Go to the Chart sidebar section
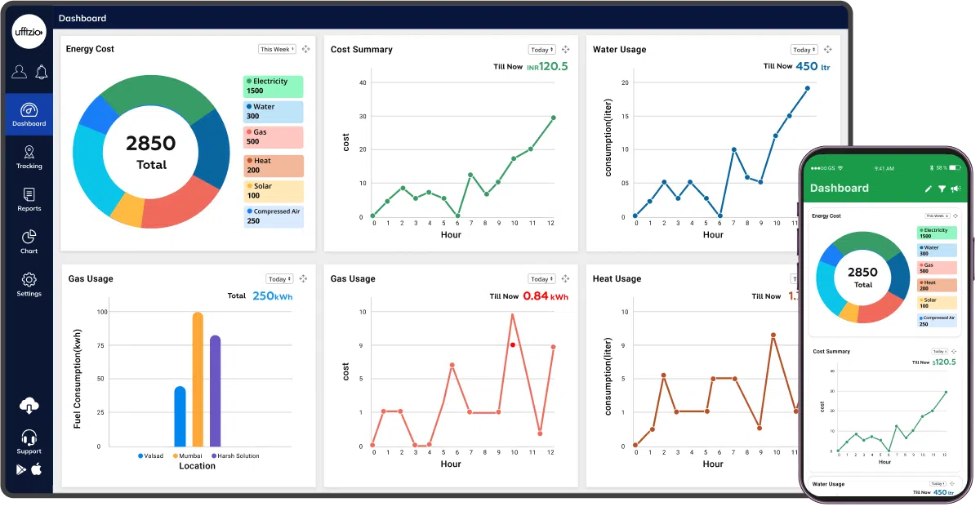980x511 pixels. pos(29,242)
